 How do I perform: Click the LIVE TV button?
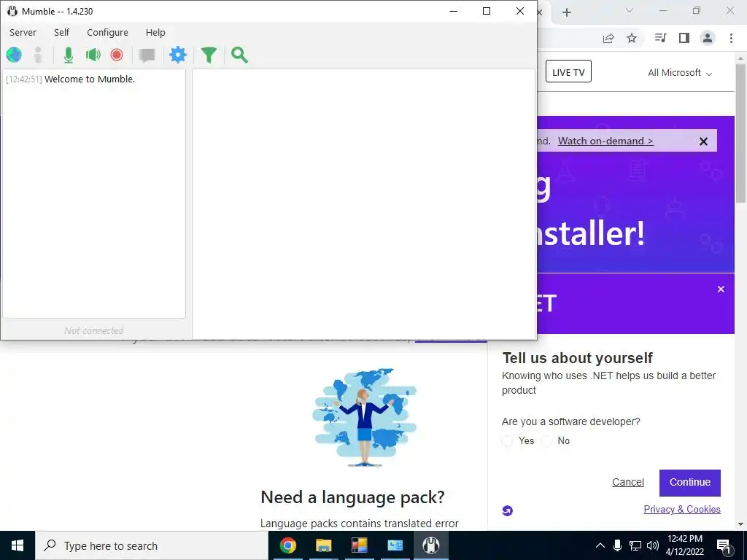pos(568,71)
